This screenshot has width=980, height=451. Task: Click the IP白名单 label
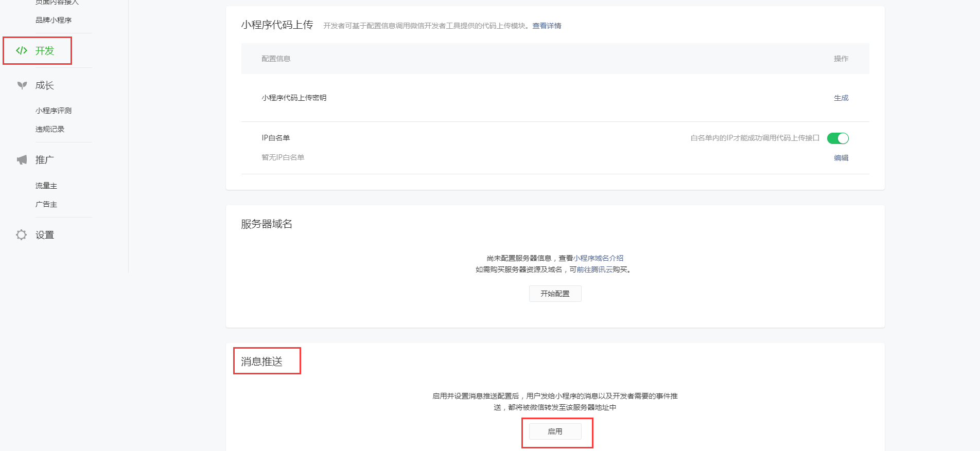[276, 138]
